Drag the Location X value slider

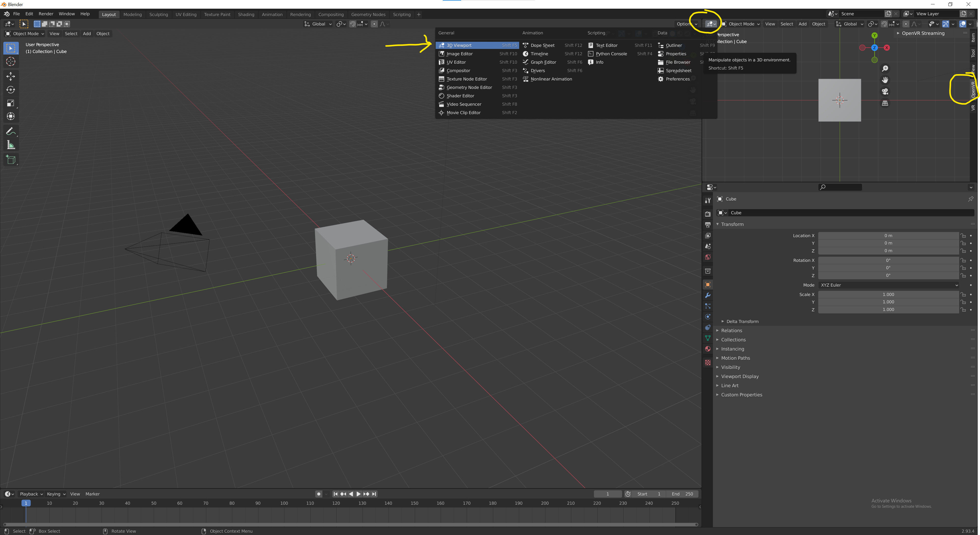tap(888, 235)
